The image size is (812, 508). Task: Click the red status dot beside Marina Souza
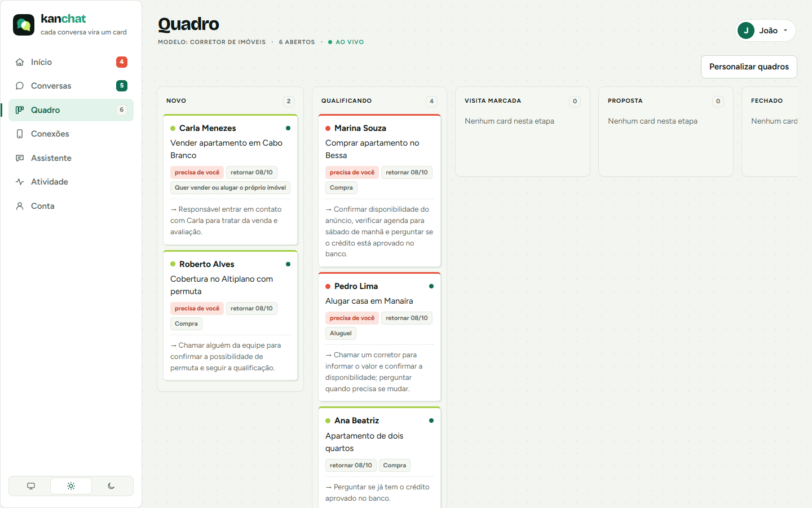[x=328, y=129]
